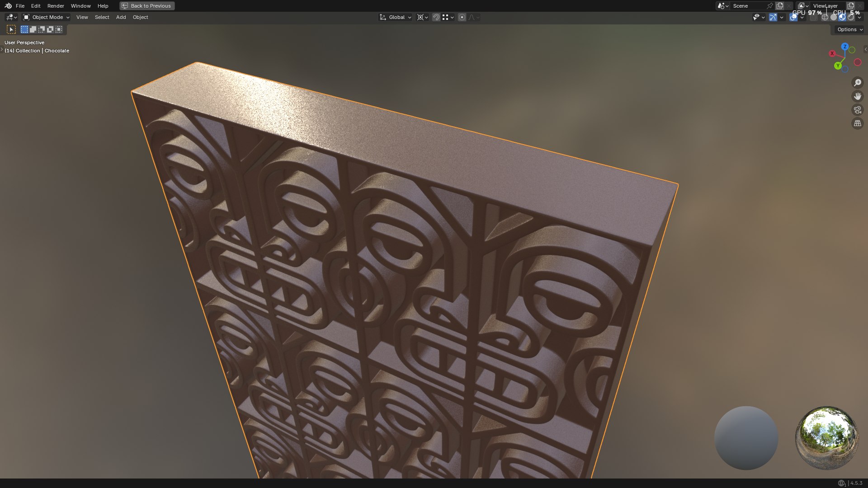Image resolution: width=868 pixels, height=488 pixels.
Task: Click the New Scene copy icon
Action: (780, 6)
